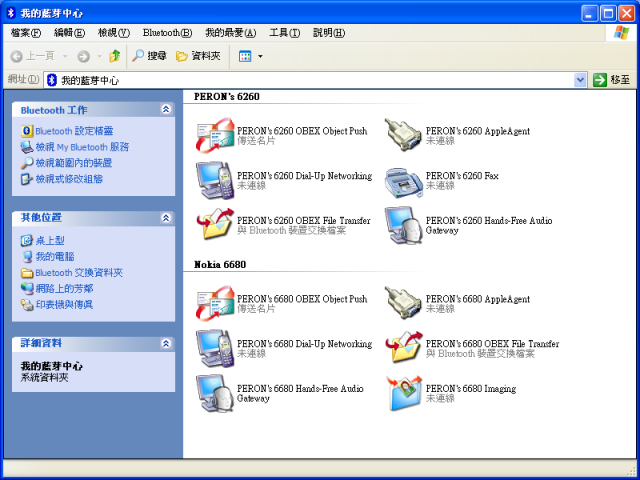
Task: Click 檢視範圍內的裝置 link
Action: 73,163
